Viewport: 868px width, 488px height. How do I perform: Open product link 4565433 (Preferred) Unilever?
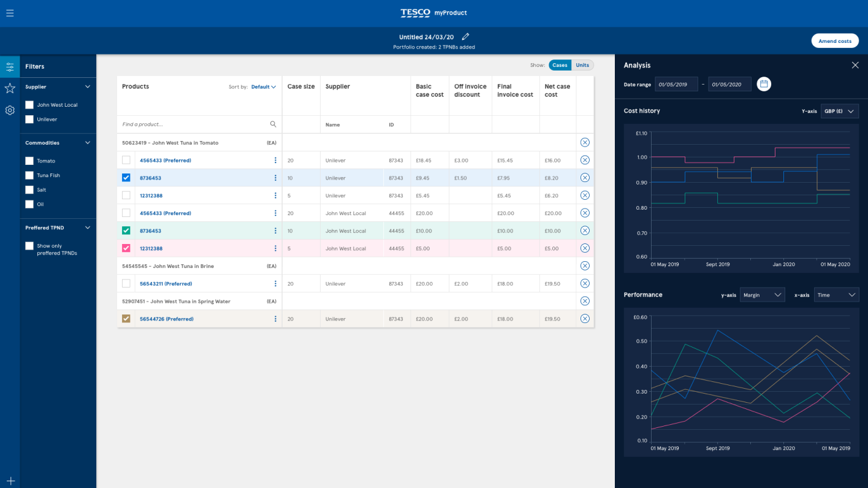[x=166, y=161]
